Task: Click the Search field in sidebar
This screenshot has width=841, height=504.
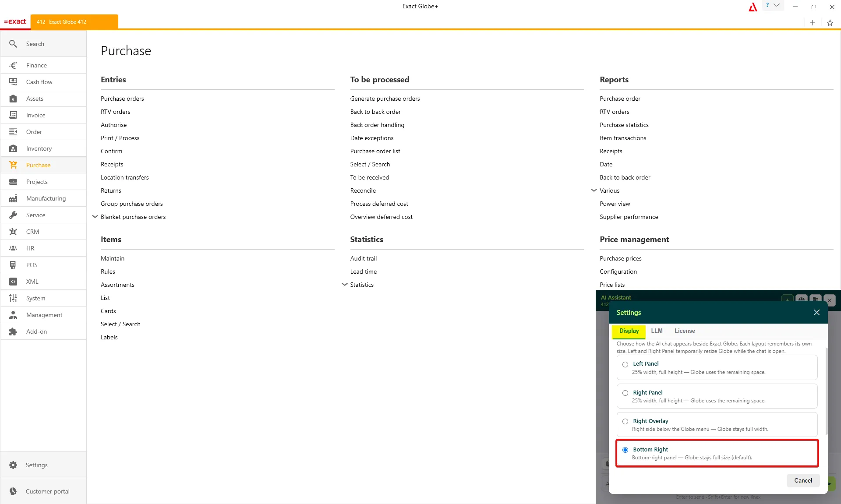Action: 43,44
